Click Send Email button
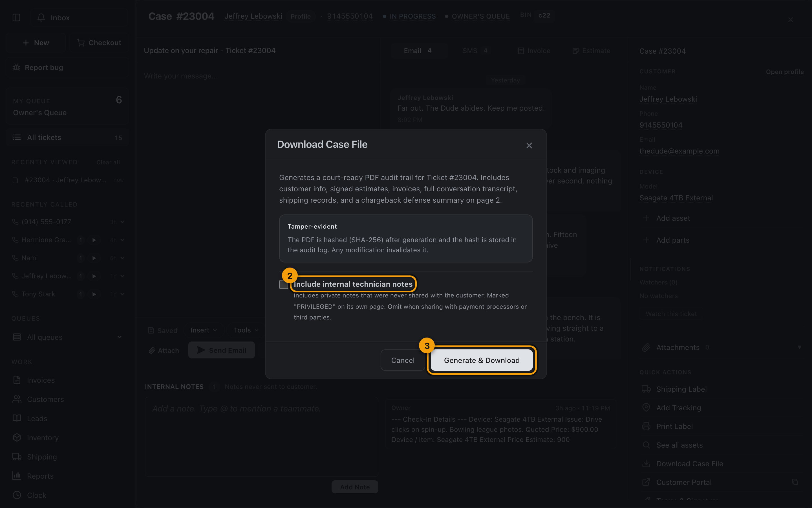This screenshot has height=508, width=812. click(x=221, y=350)
